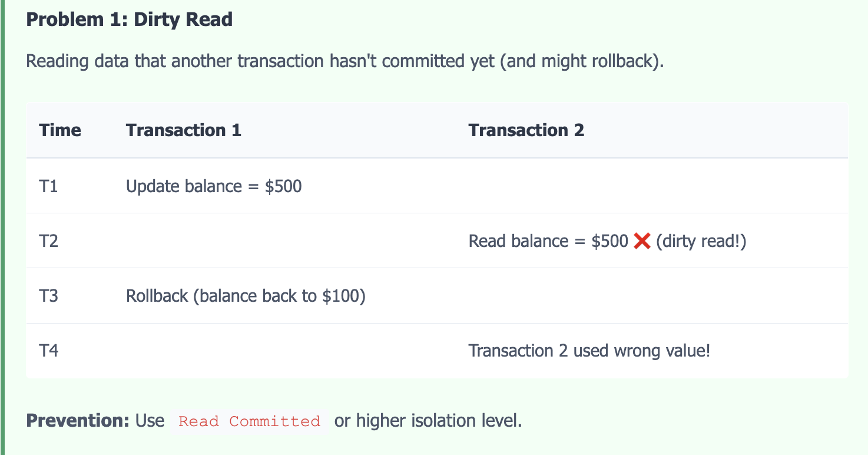Click Read balance = $500 text
Image resolution: width=868 pixels, height=455 pixels.
(548, 241)
